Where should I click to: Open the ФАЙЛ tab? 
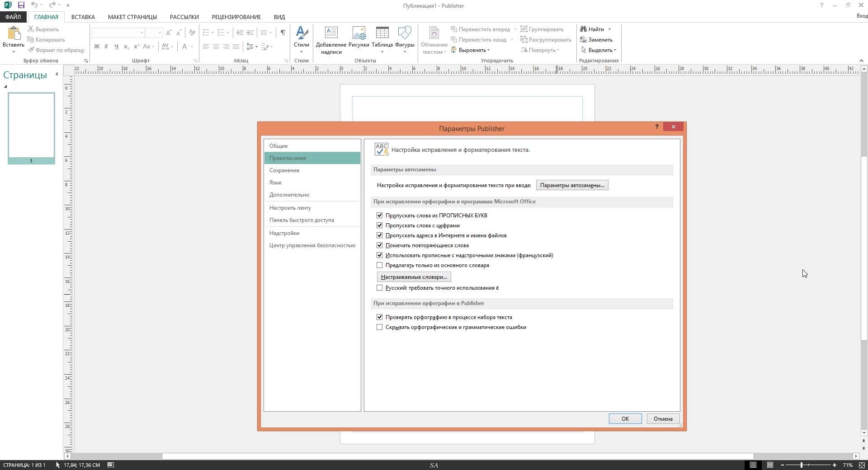13,17
